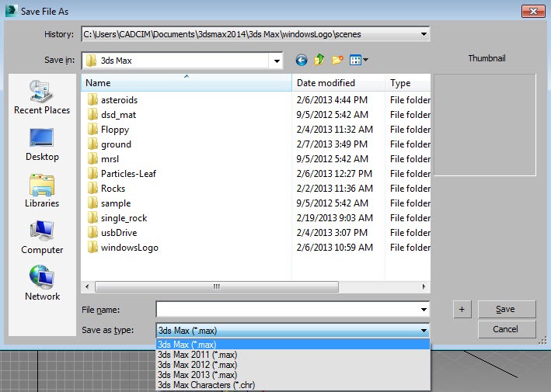The height and width of the screenshot is (392, 551).
Task: Click the usbDrive folder icon
Action: coord(92,232)
